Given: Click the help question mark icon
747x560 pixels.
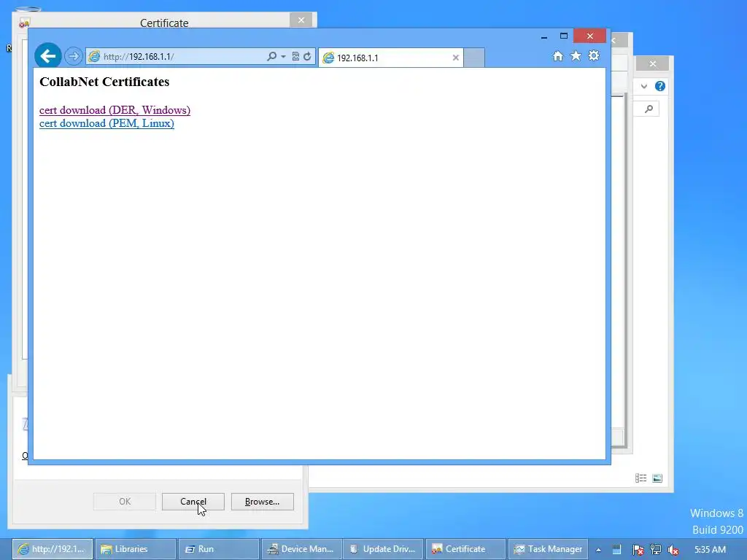Looking at the screenshot, I should click(659, 86).
